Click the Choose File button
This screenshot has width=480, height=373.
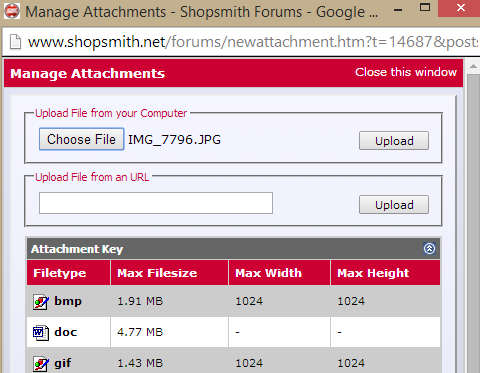tap(82, 139)
